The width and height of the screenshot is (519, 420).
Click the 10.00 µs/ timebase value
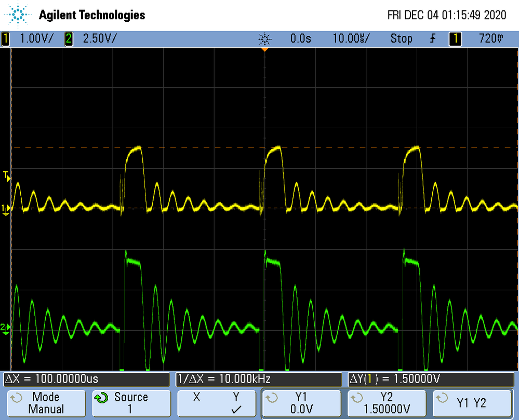click(351, 39)
